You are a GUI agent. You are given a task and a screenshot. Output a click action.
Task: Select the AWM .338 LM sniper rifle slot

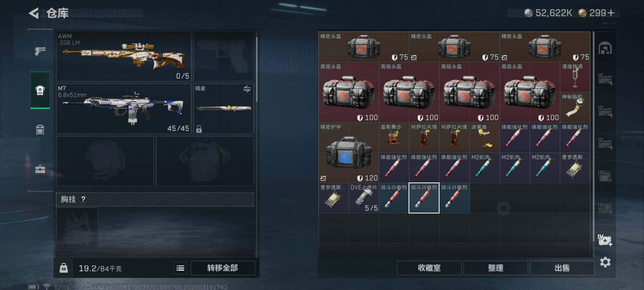(124, 56)
